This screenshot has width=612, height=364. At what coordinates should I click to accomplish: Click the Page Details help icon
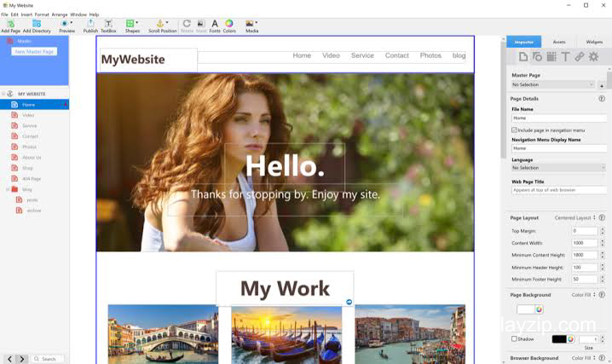602,99
